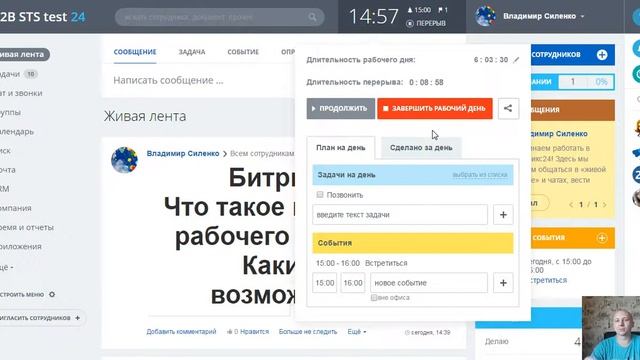640x360 pixels.
Task: Click Настроить меню in sidebar
Action: [x=22, y=294]
